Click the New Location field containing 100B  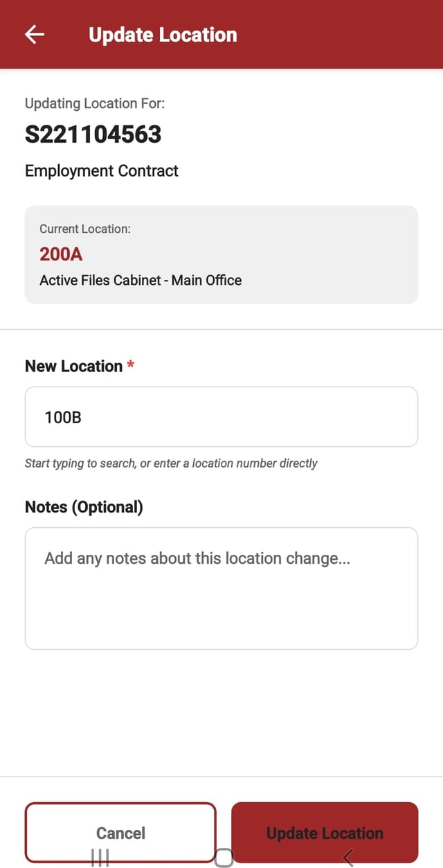[x=221, y=416]
